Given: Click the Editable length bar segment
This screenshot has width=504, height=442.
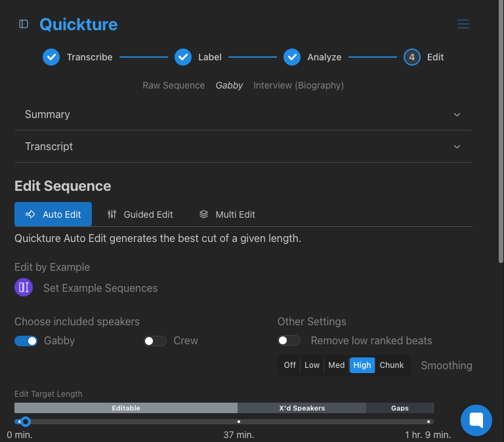Looking at the screenshot, I should coord(126,408).
